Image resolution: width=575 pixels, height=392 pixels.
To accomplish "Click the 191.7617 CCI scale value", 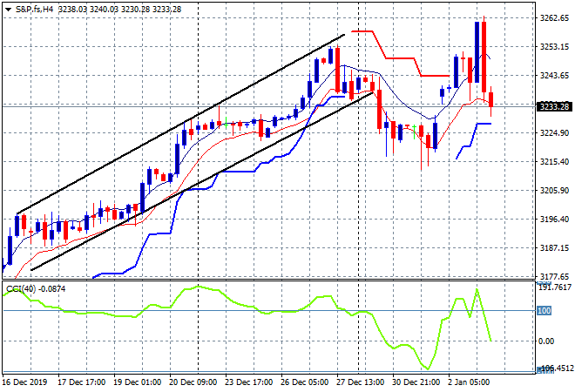I will 555,287.
